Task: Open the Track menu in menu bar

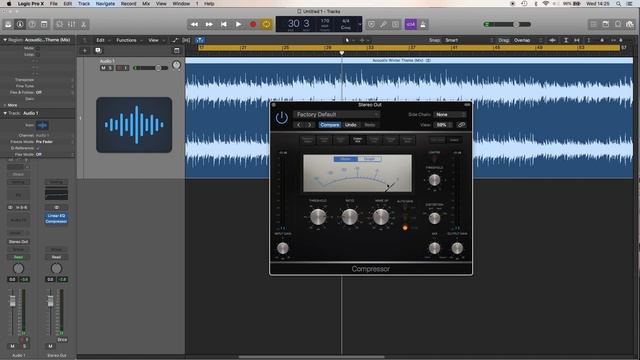Action: tap(84, 4)
